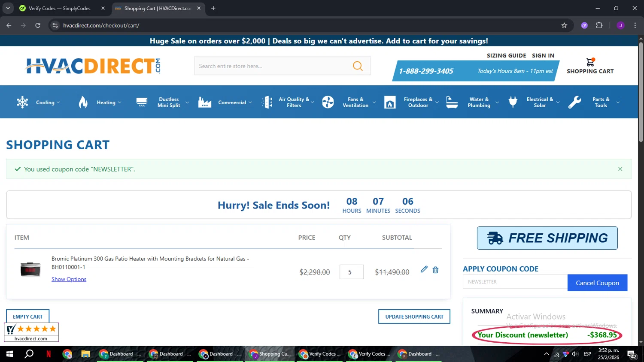Open the Chrome extensions puzzle icon

[599, 25]
